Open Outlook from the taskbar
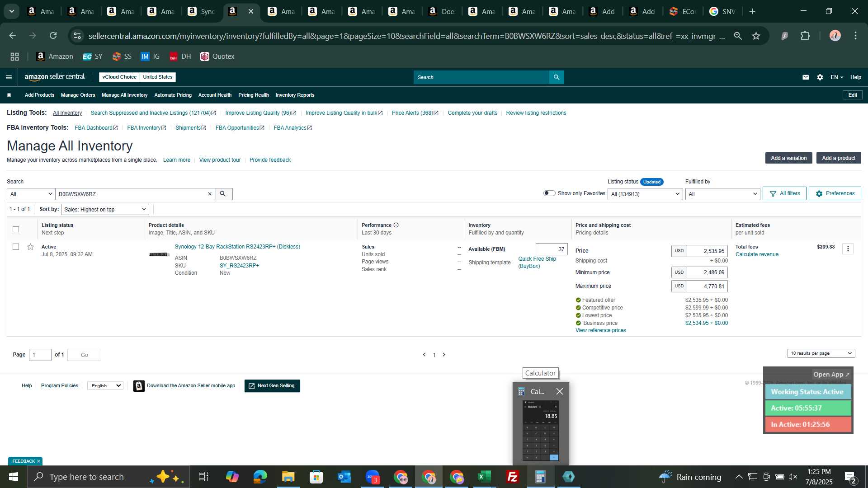The image size is (868, 488). (344, 477)
